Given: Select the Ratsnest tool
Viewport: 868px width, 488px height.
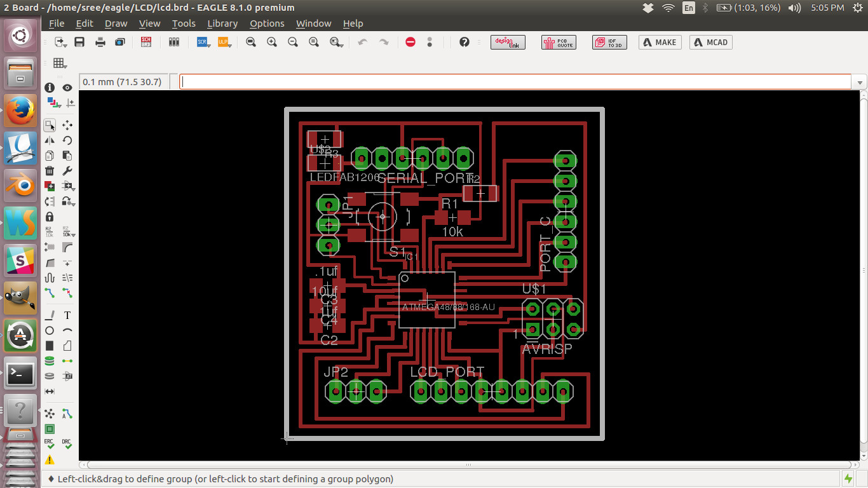Looking at the screenshot, I should click(50, 414).
